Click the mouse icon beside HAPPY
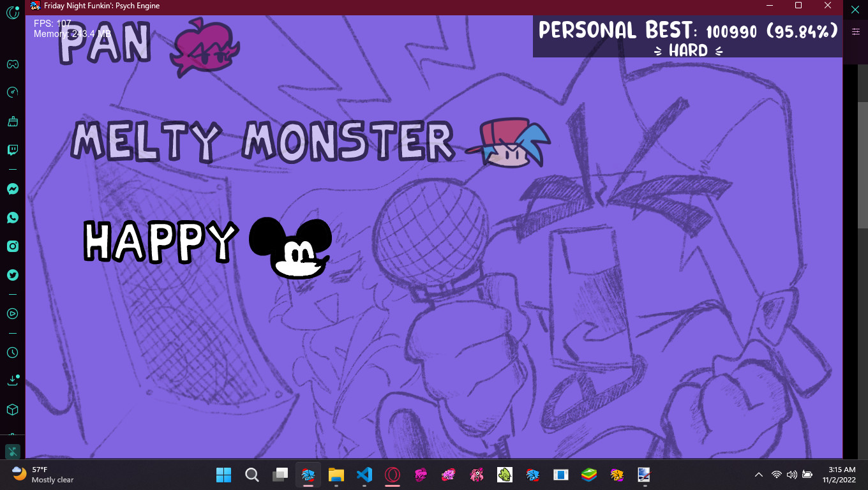Image resolution: width=868 pixels, height=490 pixels. 290,248
